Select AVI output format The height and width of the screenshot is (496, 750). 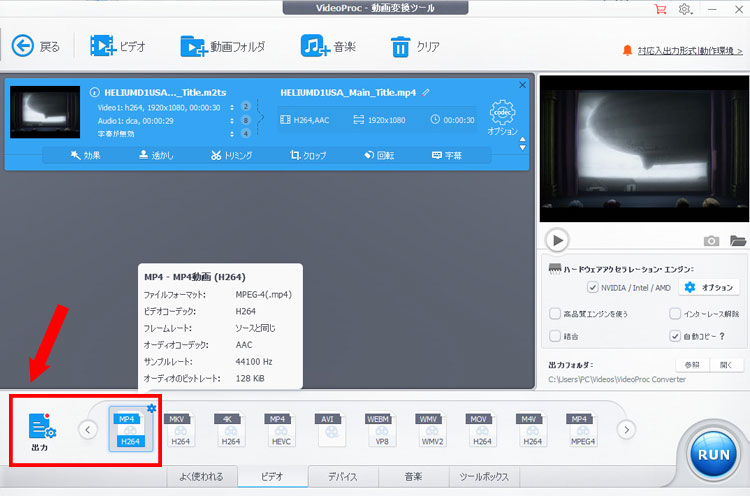[x=331, y=430]
